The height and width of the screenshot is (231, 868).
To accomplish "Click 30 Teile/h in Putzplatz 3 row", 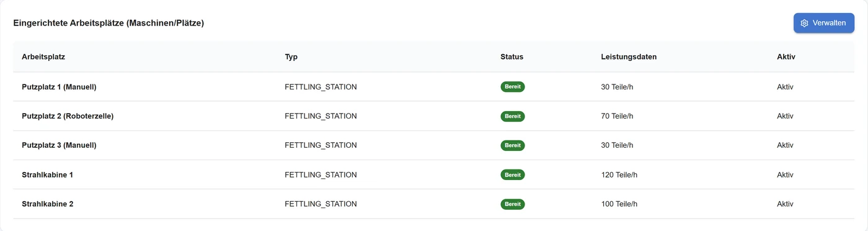I will 617,145.
